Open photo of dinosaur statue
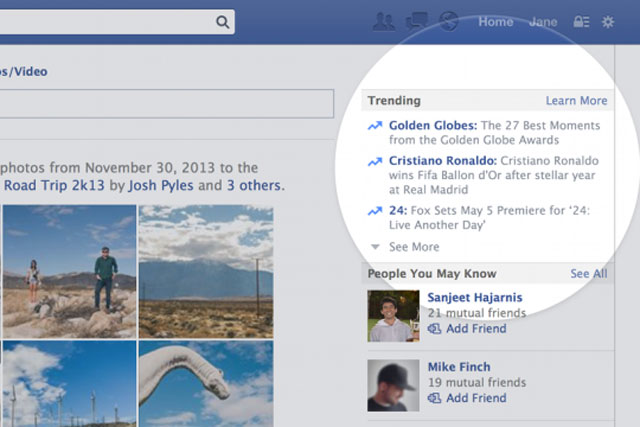 pos(206,384)
